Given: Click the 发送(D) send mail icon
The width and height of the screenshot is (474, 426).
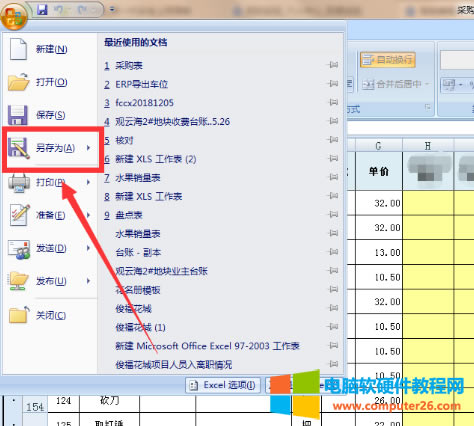Looking at the screenshot, I should (x=19, y=249).
